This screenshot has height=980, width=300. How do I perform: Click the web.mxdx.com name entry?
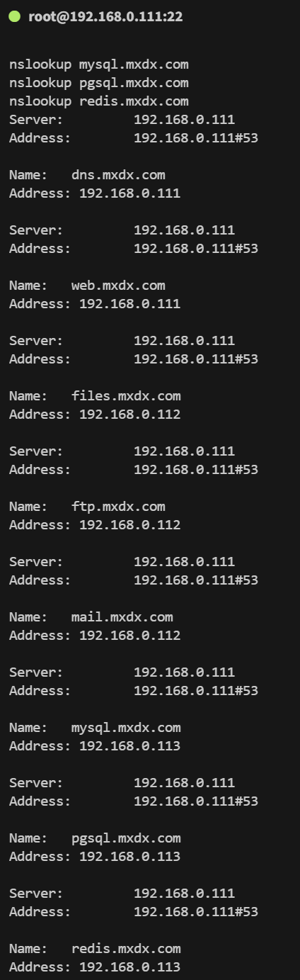point(118,286)
